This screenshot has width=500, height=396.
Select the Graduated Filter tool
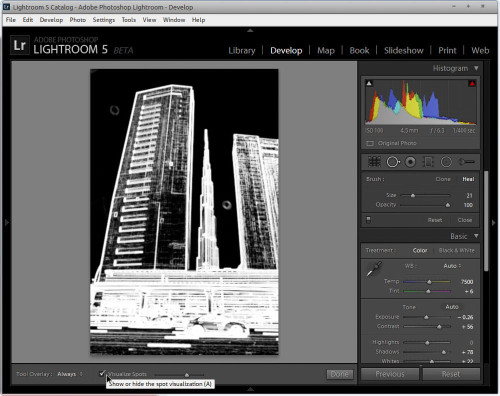pyautogui.click(x=428, y=162)
